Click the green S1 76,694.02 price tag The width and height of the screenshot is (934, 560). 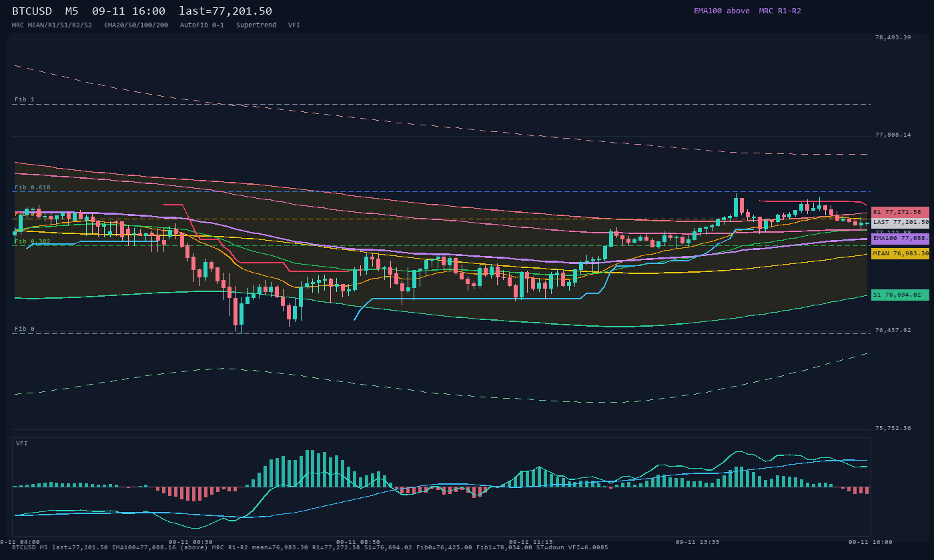click(900, 295)
